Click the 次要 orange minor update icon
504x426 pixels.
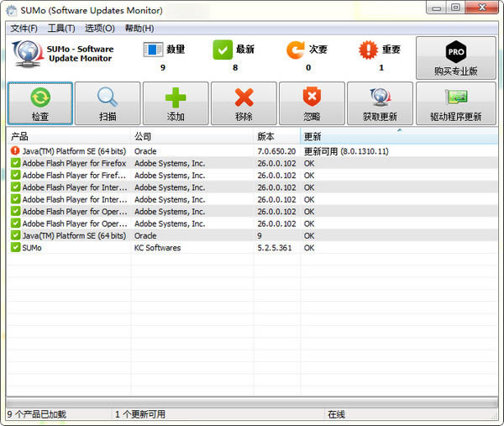(296, 50)
